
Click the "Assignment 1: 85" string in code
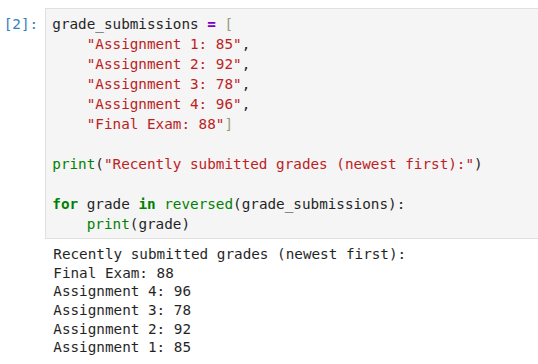point(164,44)
